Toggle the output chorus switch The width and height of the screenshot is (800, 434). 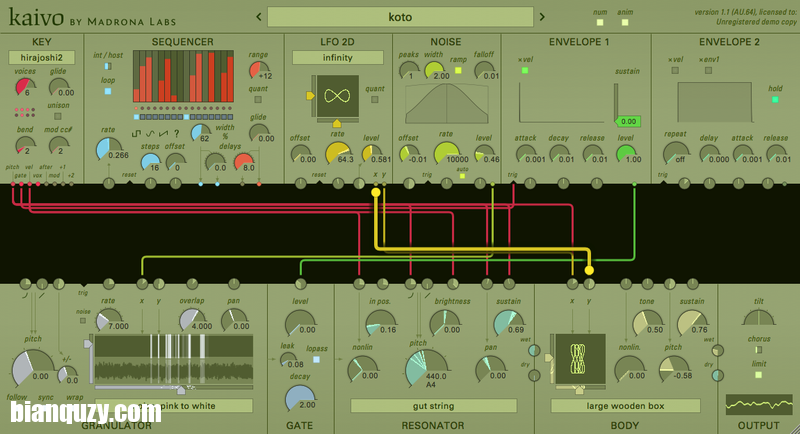click(759, 350)
